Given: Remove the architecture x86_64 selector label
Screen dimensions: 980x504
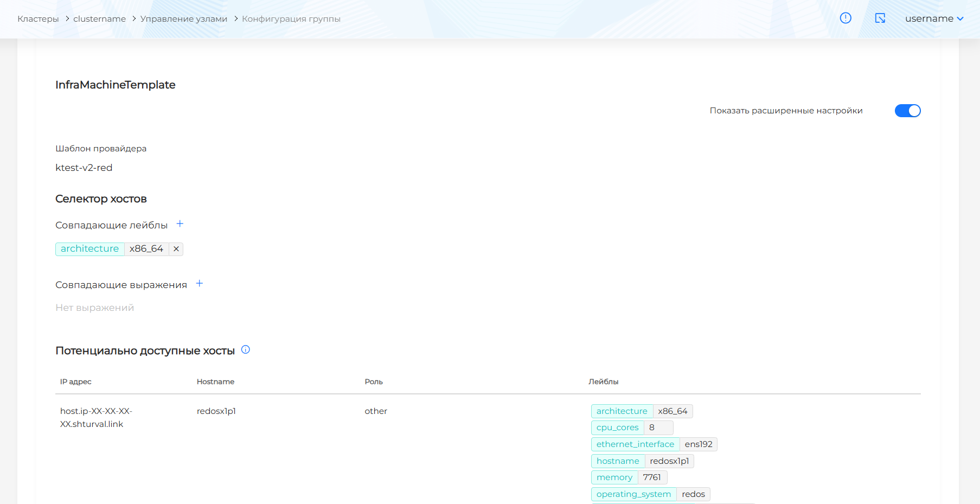Looking at the screenshot, I should pyautogui.click(x=176, y=249).
